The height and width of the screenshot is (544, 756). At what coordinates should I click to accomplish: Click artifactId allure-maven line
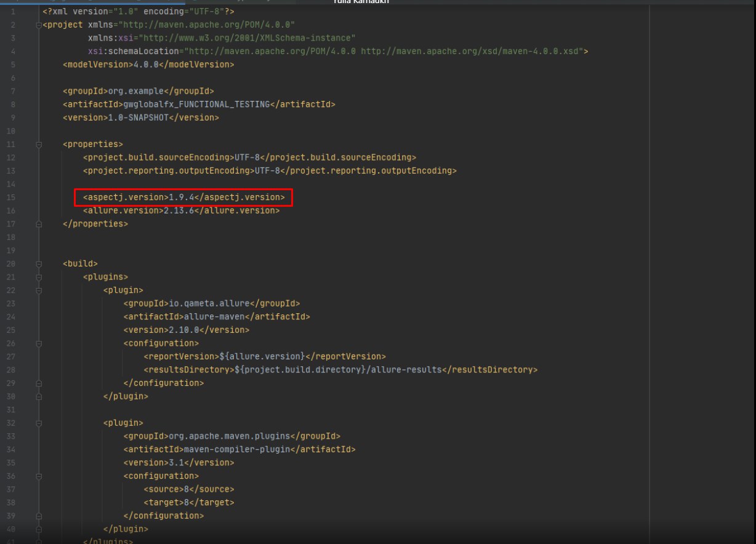pos(217,317)
